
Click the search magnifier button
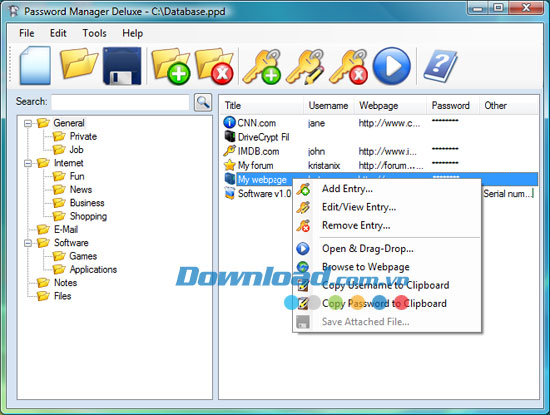click(203, 102)
